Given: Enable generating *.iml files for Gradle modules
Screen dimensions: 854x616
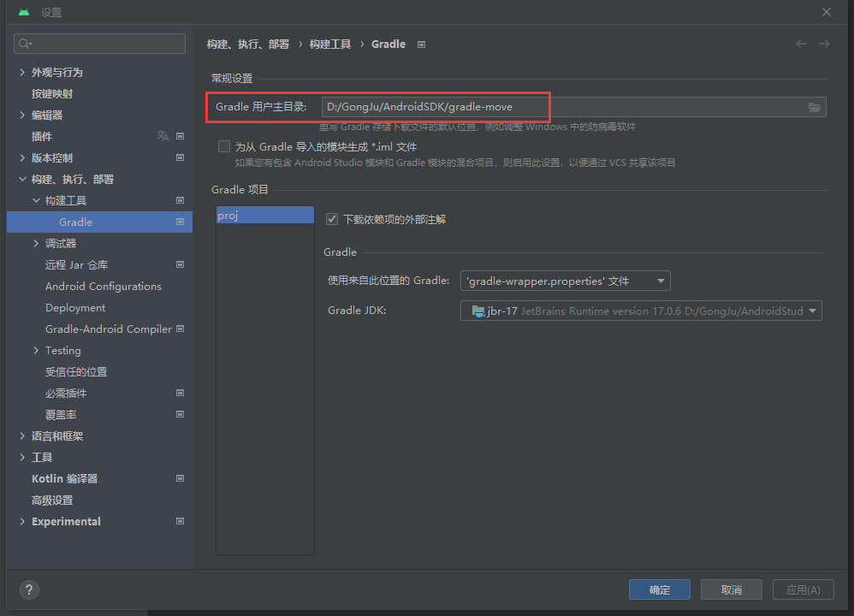Looking at the screenshot, I should click(x=224, y=146).
